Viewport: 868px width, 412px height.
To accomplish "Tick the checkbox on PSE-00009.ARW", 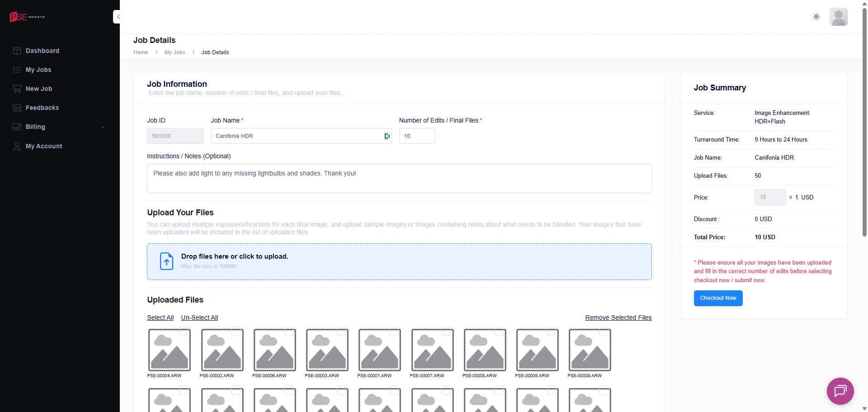I will [x=604, y=331].
